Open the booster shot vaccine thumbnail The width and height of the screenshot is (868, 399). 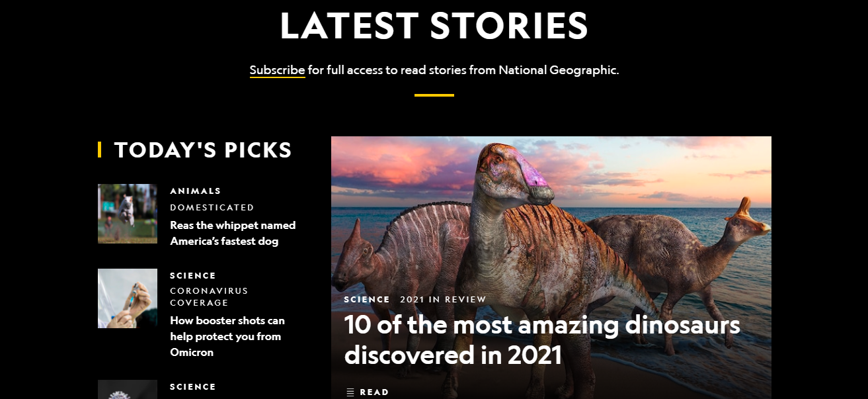coord(128,298)
